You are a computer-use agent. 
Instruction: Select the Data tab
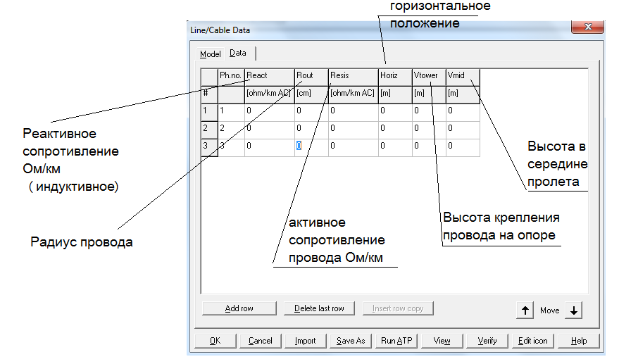pos(240,53)
